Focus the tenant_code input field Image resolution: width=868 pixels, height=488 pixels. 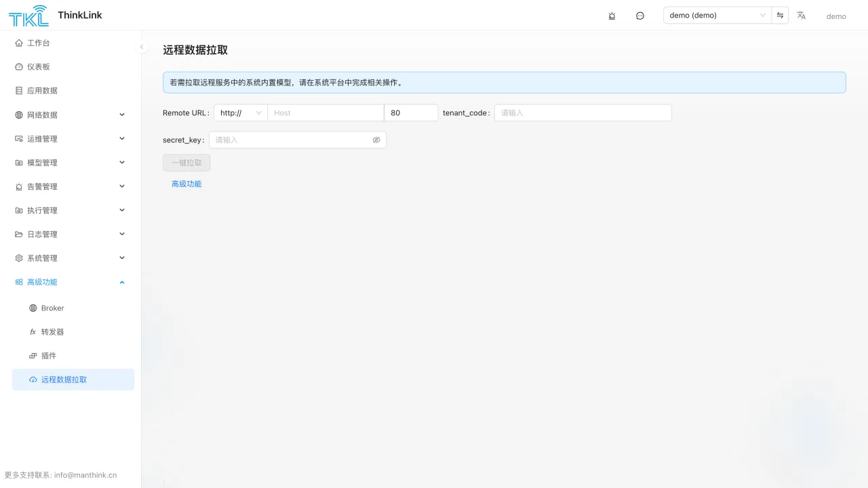(x=583, y=113)
